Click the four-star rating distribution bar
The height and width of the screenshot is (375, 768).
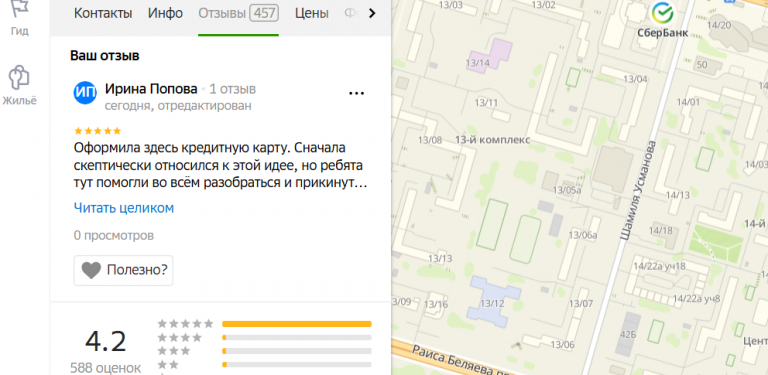[x=297, y=337]
